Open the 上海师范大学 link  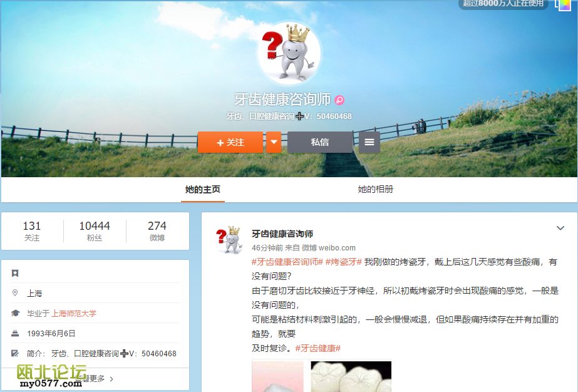pyautogui.click(x=74, y=313)
